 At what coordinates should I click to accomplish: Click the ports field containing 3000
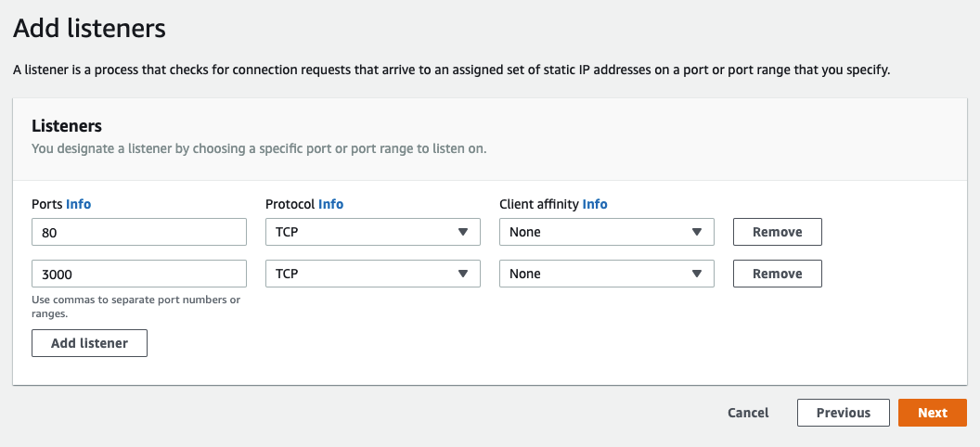(139, 274)
